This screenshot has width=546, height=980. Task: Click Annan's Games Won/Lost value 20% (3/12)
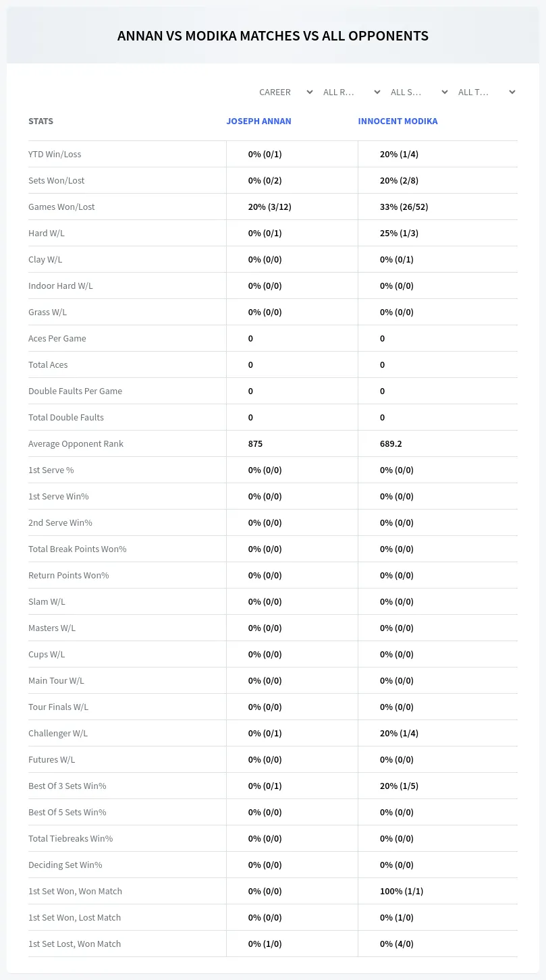[270, 207]
